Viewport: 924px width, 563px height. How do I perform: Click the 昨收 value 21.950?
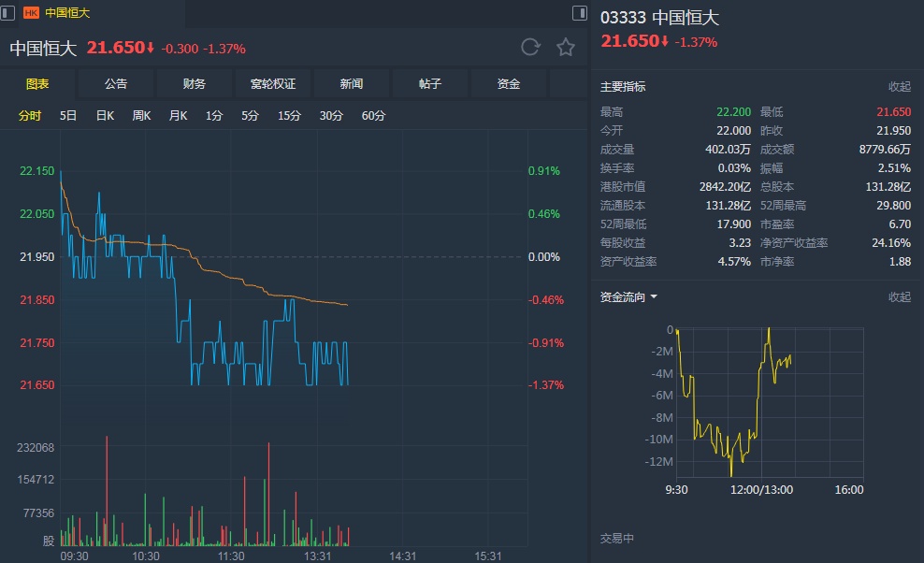pos(893,130)
